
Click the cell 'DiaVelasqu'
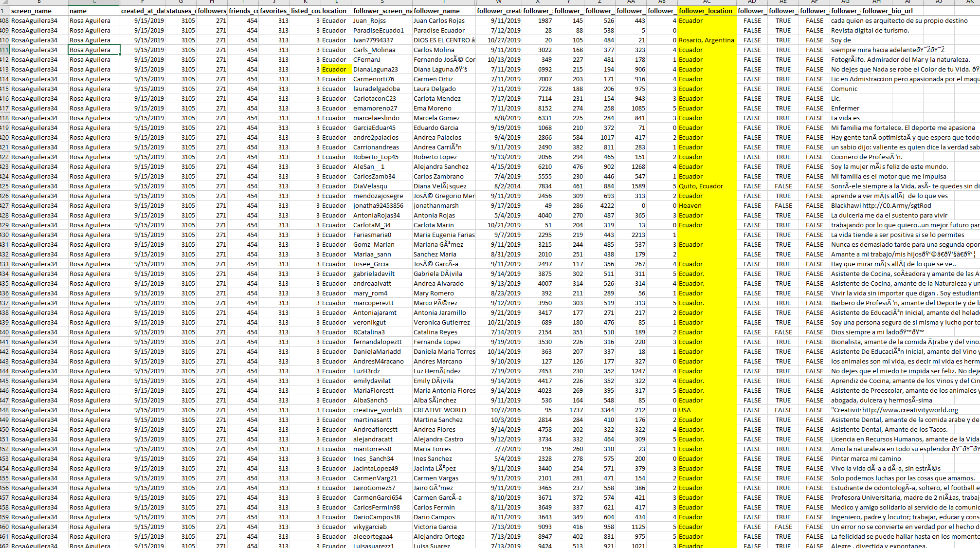click(382, 186)
